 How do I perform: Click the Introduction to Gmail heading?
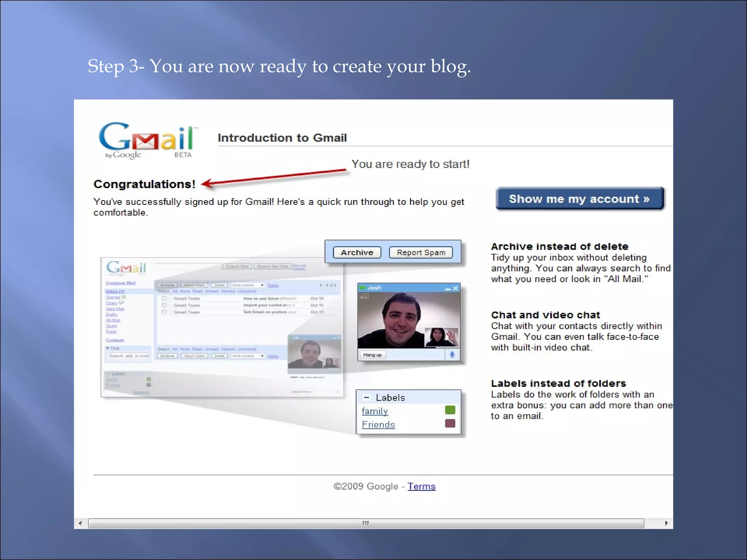click(282, 138)
